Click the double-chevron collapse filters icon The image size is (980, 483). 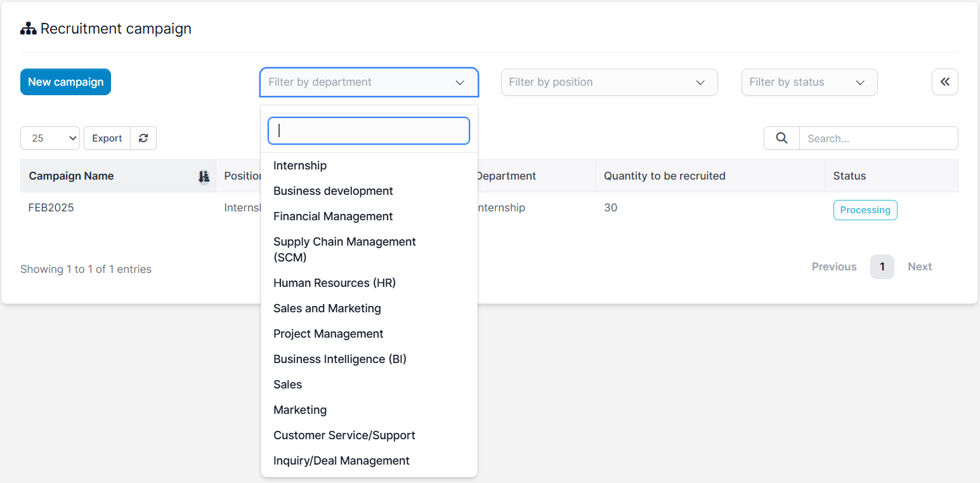[944, 82]
